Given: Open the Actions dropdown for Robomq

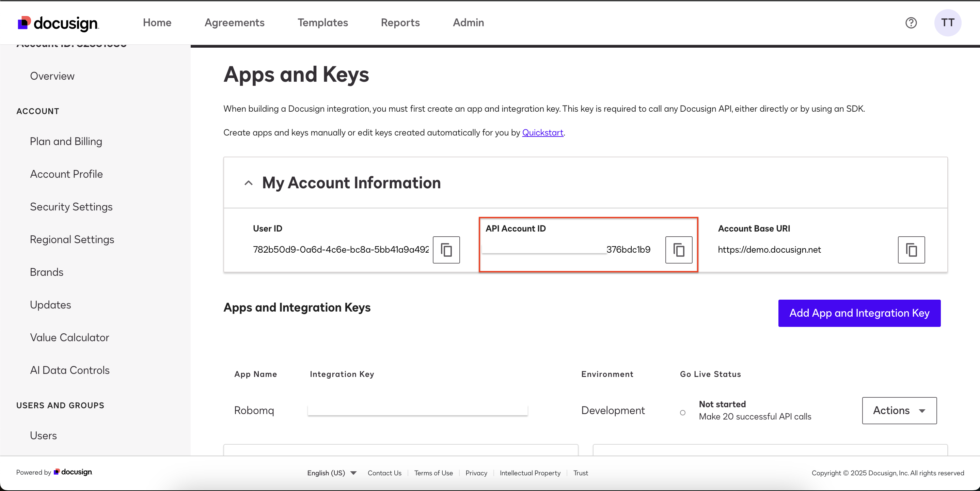Looking at the screenshot, I should point(899,410).
